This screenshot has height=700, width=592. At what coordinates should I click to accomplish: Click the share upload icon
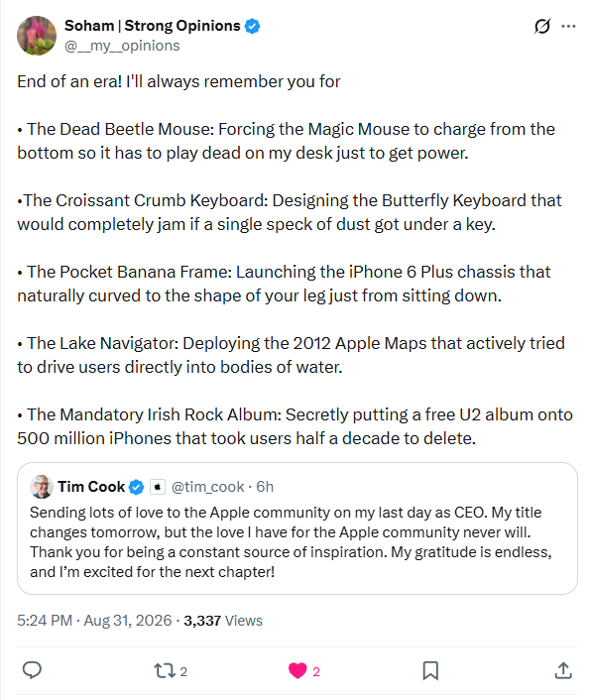[563, 670]
